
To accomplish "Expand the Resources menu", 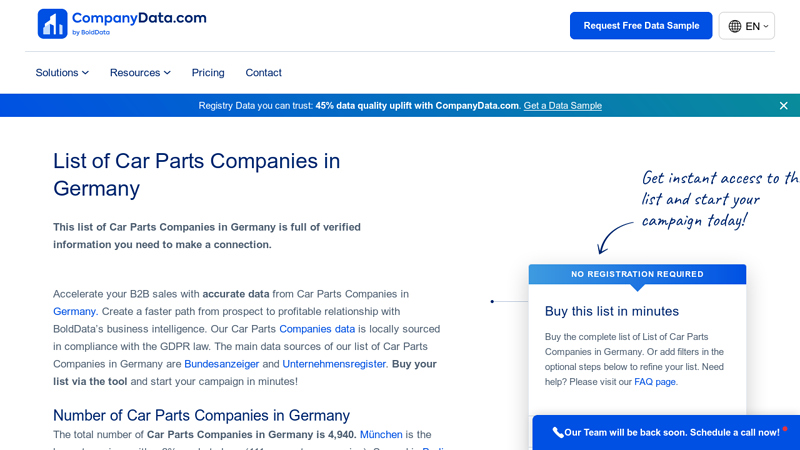I will [x=140, y=72].
